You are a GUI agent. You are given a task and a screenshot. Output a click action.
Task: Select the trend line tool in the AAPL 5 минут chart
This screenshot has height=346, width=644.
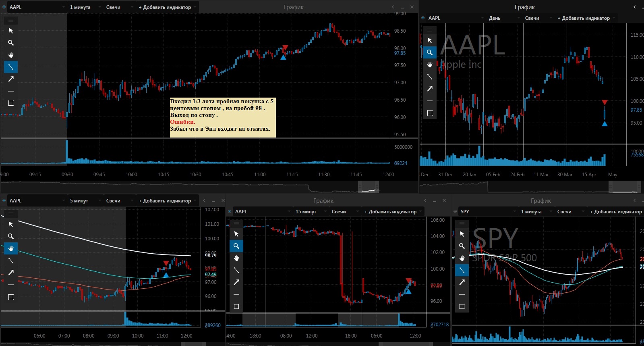(x=11, y=261)
